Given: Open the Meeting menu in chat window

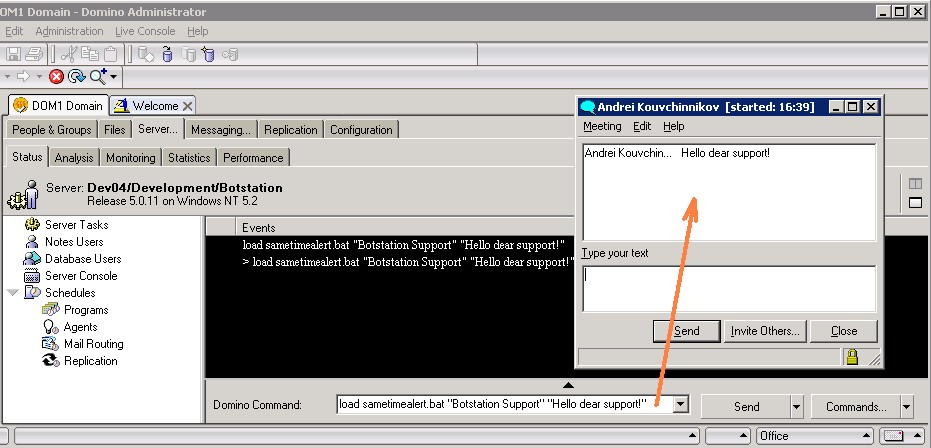Looking at the screenshot, I should [x=602, y=126].
